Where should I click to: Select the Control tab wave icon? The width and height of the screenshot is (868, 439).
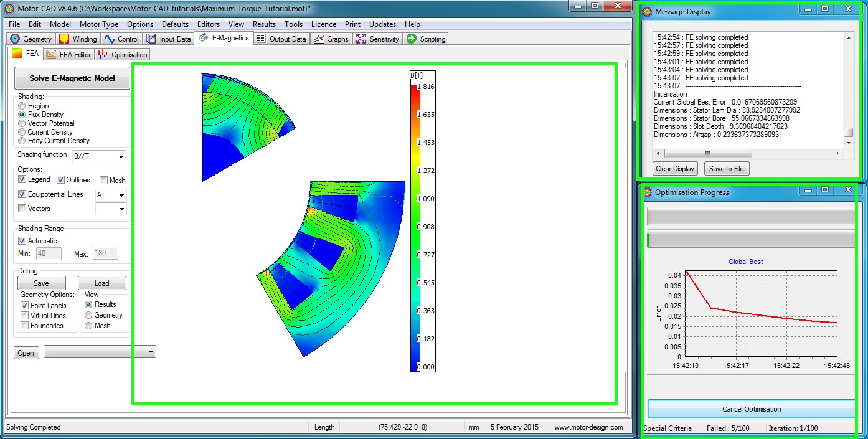click(x=110, y=39)
